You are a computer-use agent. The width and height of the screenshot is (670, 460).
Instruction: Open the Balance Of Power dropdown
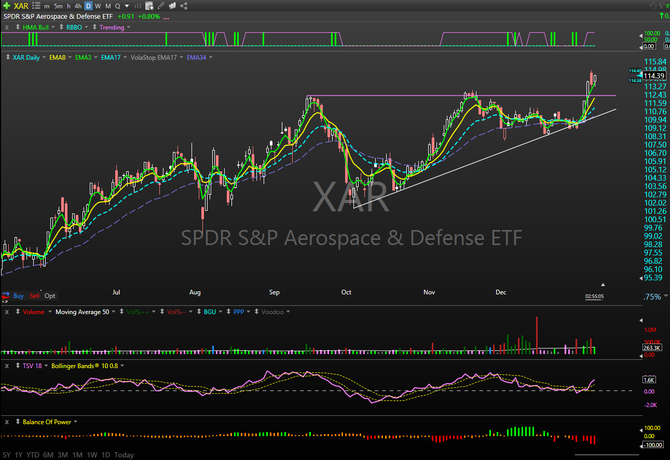[x=76, y=422]
